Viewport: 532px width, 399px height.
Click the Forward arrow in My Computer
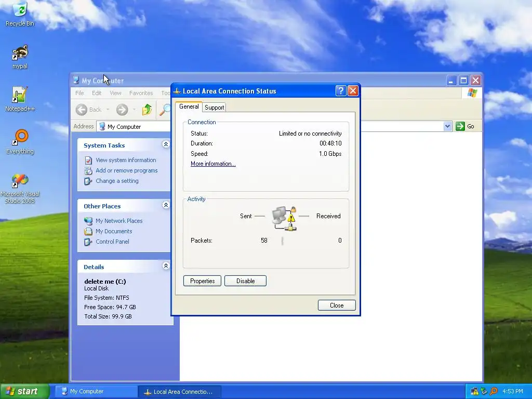(122, 110)
